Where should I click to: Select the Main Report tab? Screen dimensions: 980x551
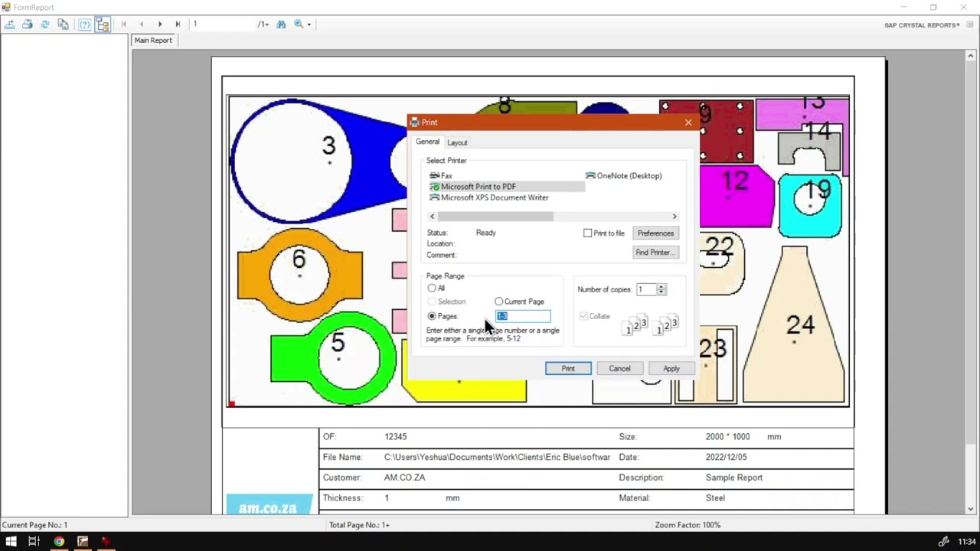point(153,41)
